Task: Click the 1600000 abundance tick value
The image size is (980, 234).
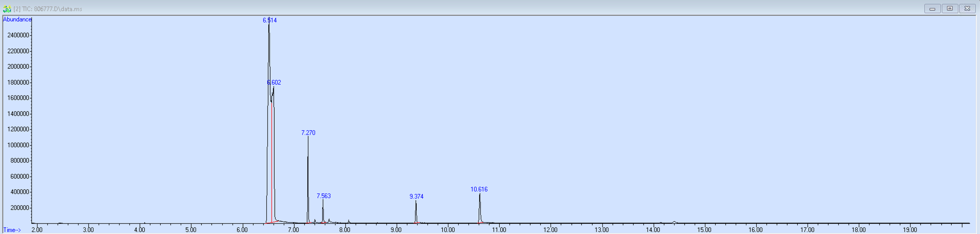Action: tap(18, 98)
